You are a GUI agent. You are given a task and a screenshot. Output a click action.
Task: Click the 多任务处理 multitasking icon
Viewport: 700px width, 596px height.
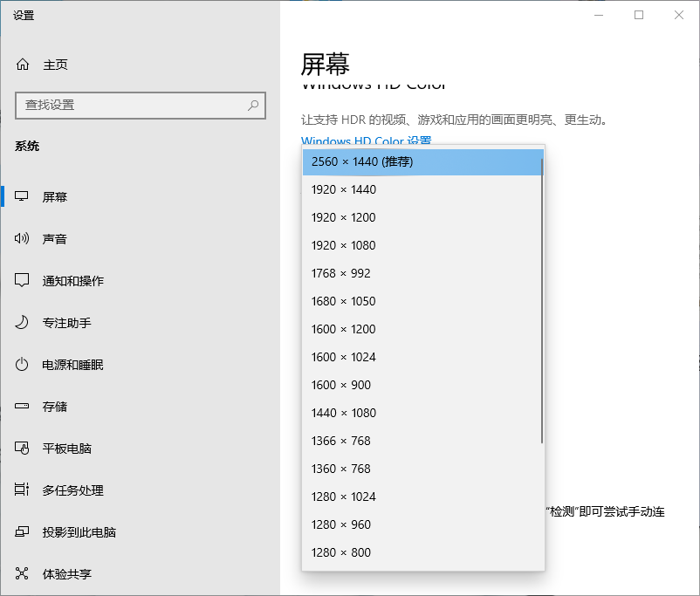[x=22, y=490]
